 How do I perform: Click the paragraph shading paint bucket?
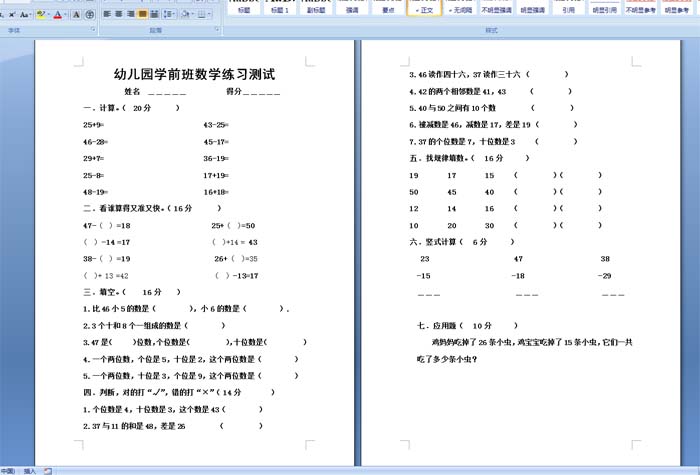point(185,14)
